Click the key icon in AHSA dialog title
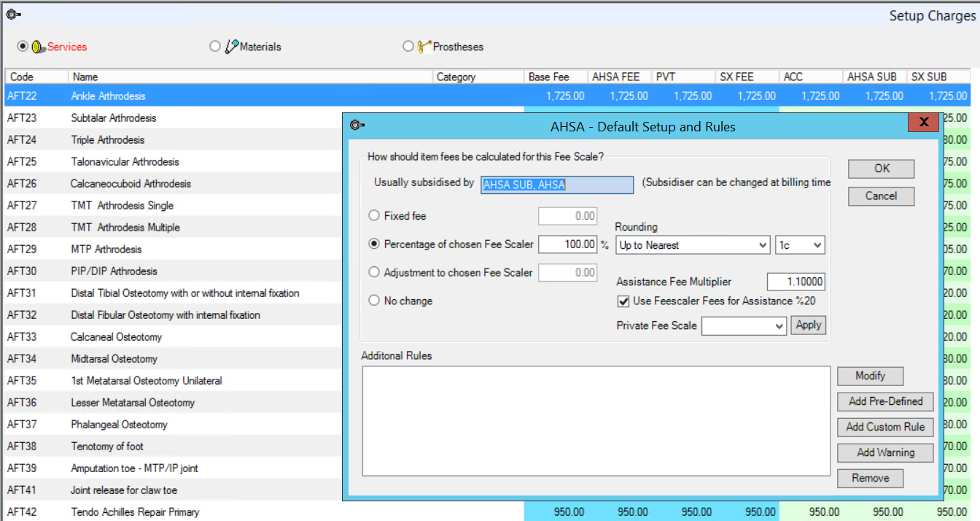The image size is (980, 521). pyautogui.click(x=357, y=126)
